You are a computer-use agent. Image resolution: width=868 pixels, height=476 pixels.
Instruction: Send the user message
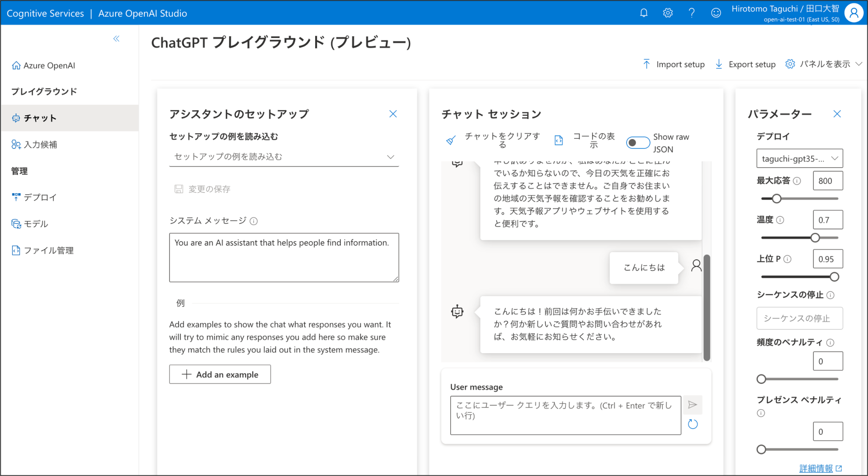(692, 405)
